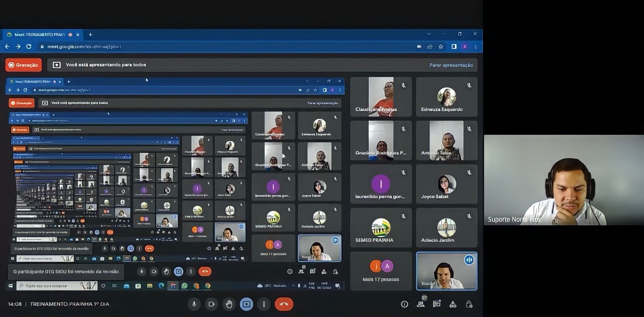Viewport: 644px width, 317px height.
Task: Reload the Meet page in Chrome
Action: coord(29,47)
